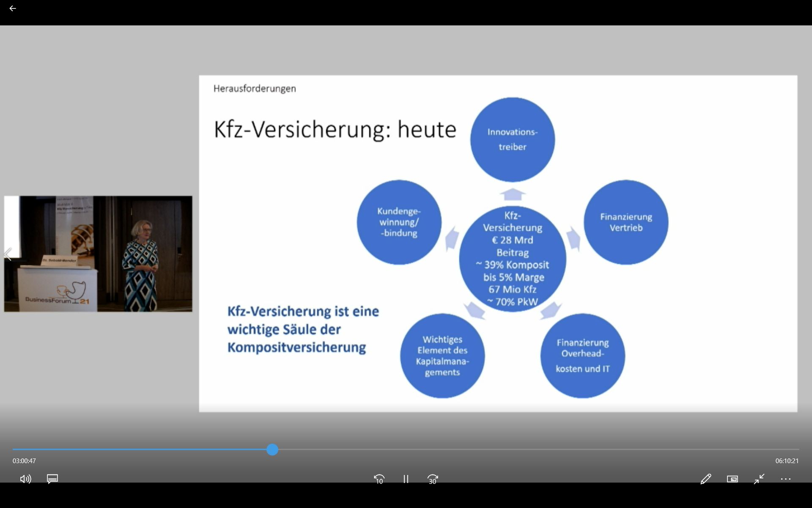Viewport: 812px width, 508px height.
Task: Exit full screen mode
Action: coord(759,479)
